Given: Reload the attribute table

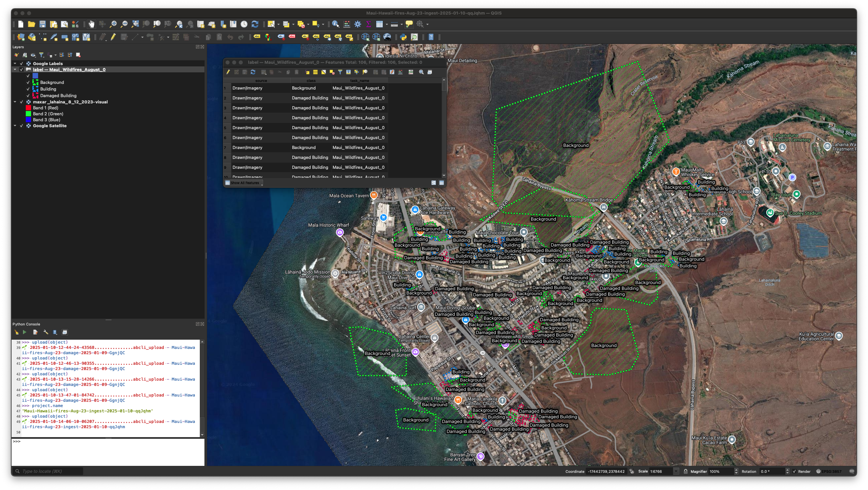Looking at the screenshot, I should (x=253, y=72).
